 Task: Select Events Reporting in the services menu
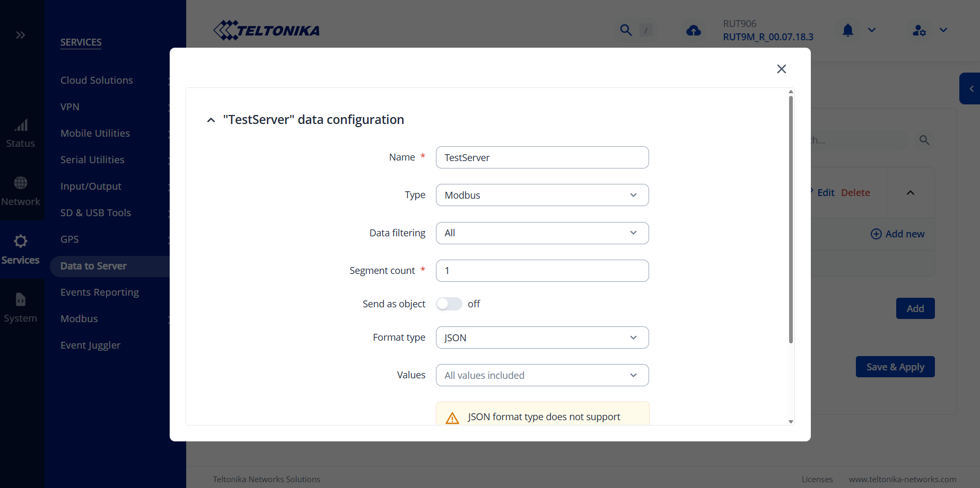pyautogui.click(x=100, y=292)
